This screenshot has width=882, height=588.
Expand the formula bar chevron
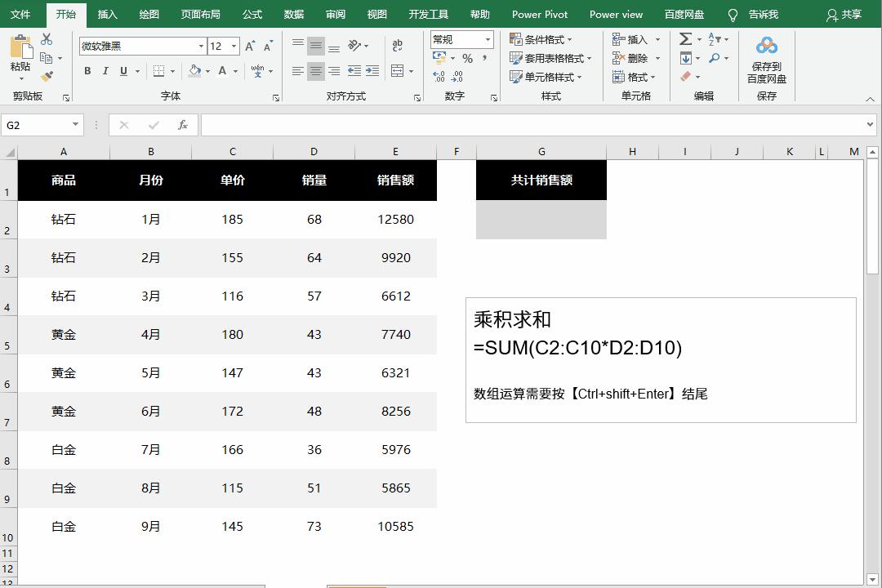click(871, 124)
